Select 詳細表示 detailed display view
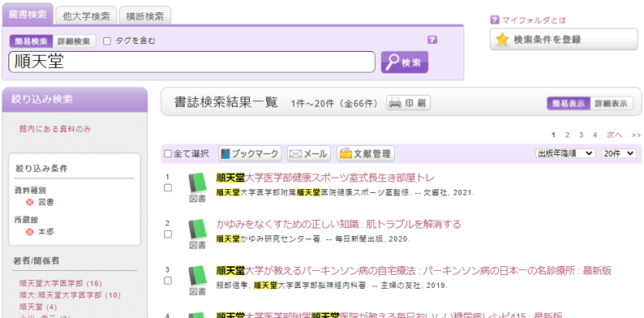The height and width of the screenshot is (318, 644). click(612, 104)
